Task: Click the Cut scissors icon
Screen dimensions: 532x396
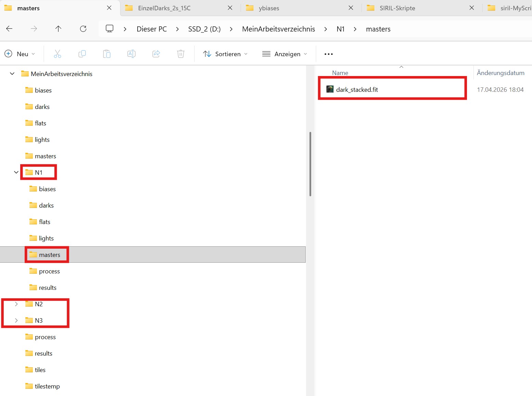Action: 58,54
